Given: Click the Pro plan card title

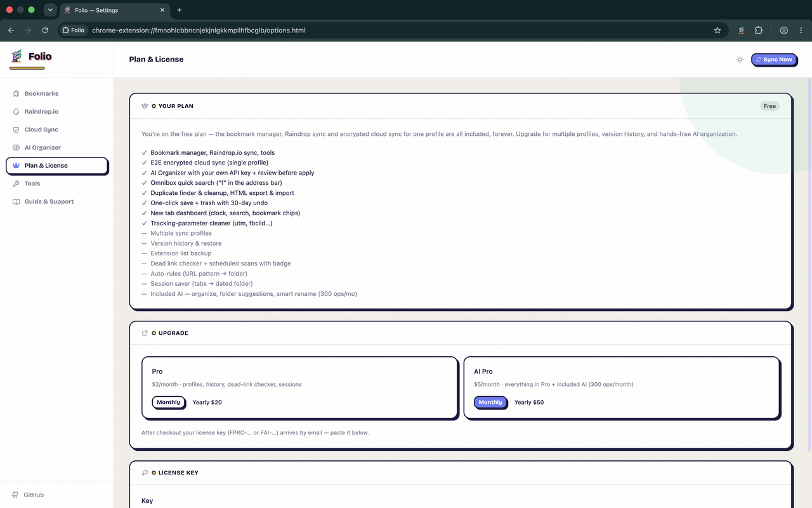Looking at the screenshot, I should [157, 371].
